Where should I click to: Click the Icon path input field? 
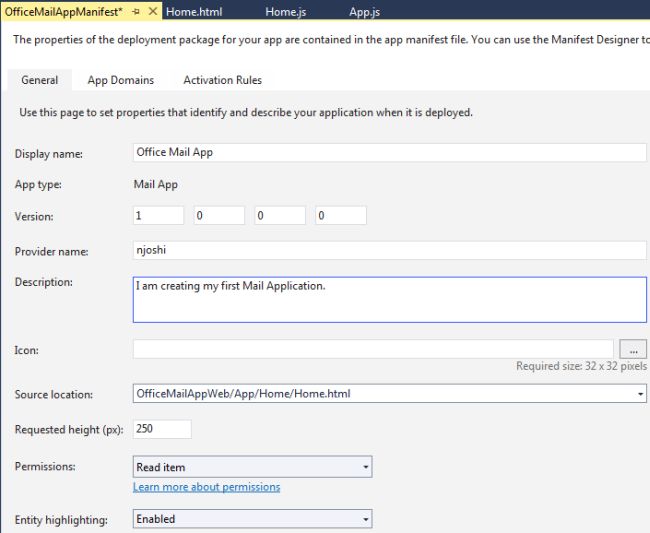click(375, 349)
